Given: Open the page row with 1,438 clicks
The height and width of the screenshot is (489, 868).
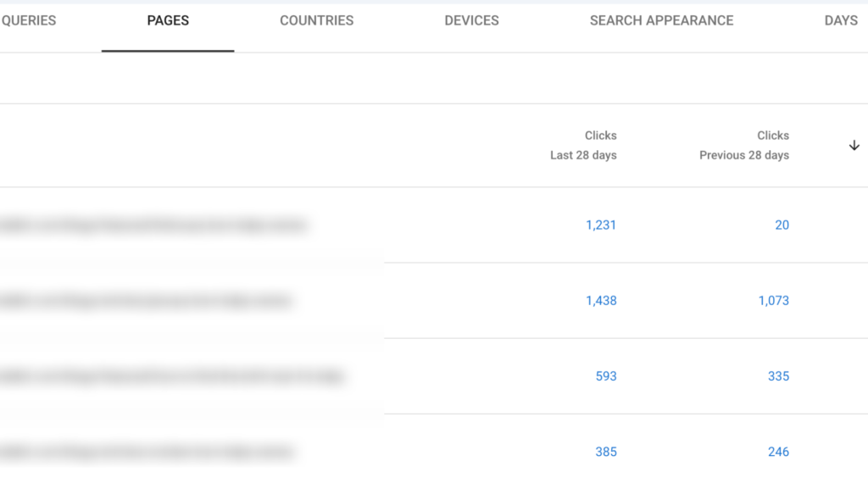Looking at the screenshot, I should (146, 301).
